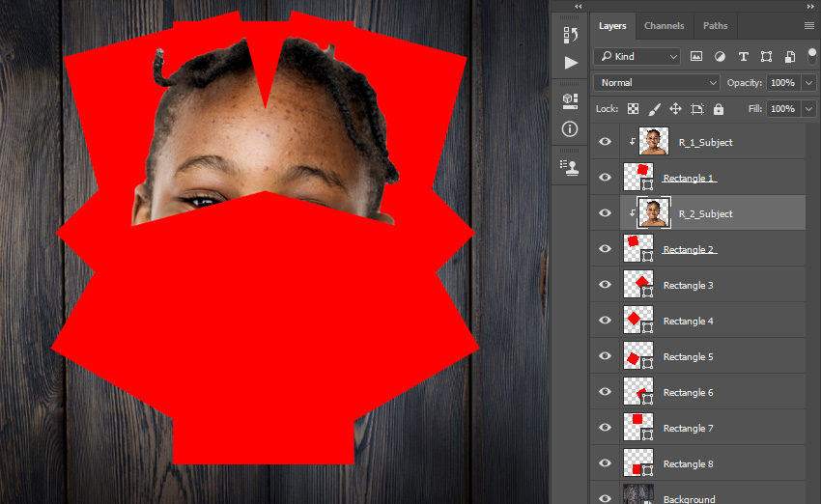Select the R_2_Subject layer thumbnail
Viewport: 821px width, 504px height.
654,212
